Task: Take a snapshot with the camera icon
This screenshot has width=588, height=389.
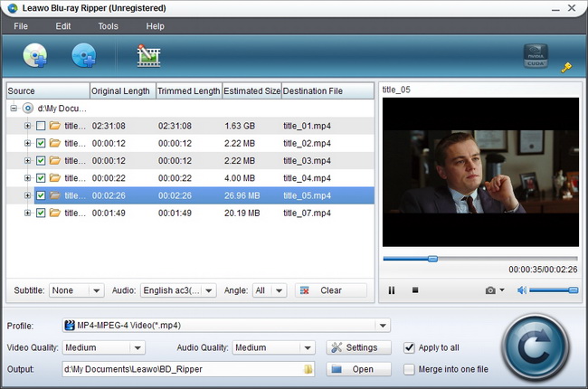Action: [490, 290]
